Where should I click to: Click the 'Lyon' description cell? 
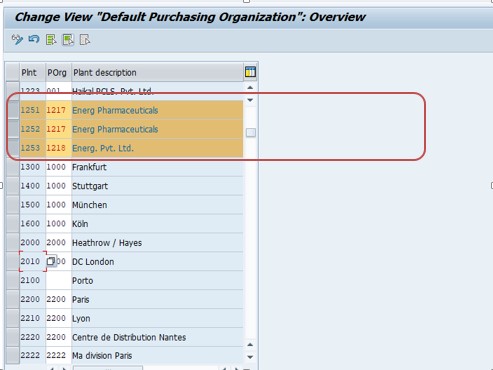point(157,318)
